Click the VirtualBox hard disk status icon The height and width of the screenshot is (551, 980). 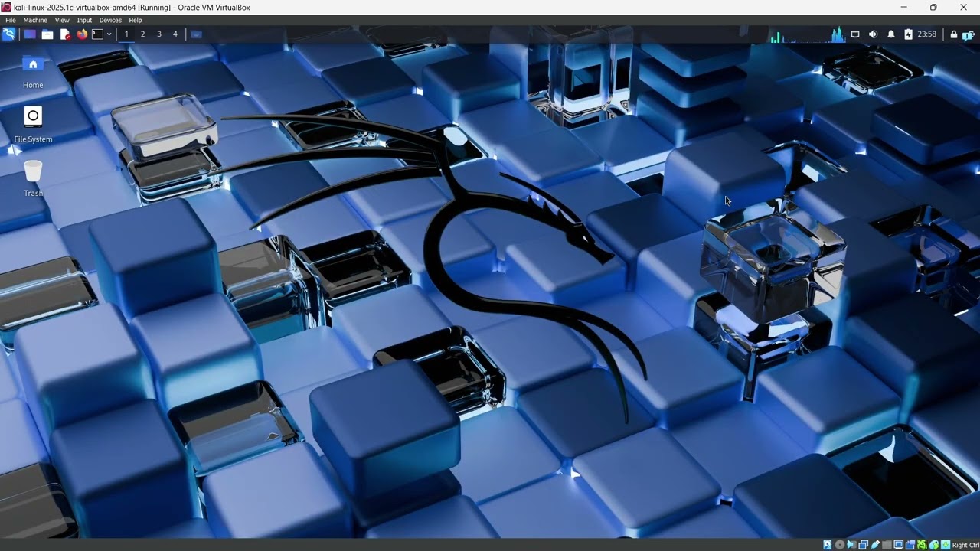[828, 545]
